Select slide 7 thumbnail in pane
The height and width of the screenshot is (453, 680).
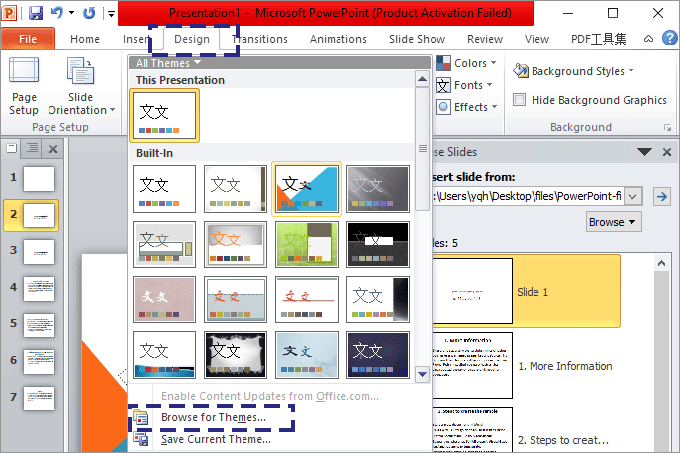[39, 398]
